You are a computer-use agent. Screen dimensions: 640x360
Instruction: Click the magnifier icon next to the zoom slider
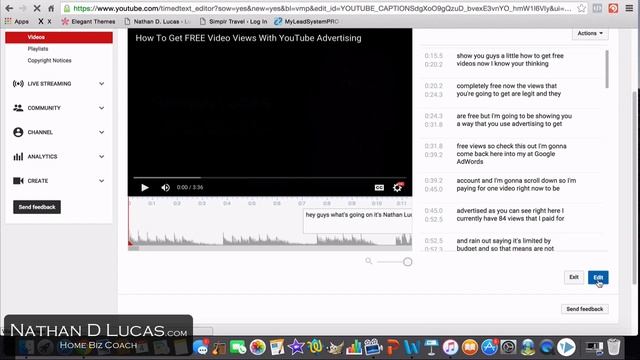coord(369,261)
